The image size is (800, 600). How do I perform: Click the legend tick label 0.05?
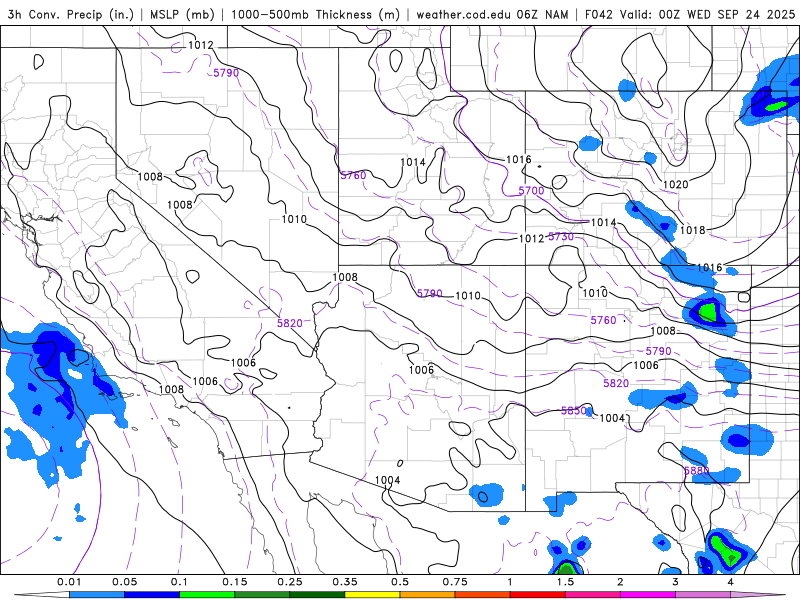(x=124, y=582)
